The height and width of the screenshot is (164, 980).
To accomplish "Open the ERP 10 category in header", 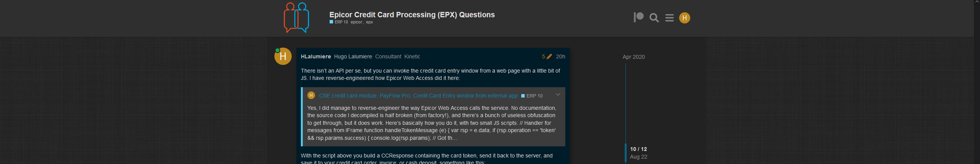I will (x=339, y=22).
